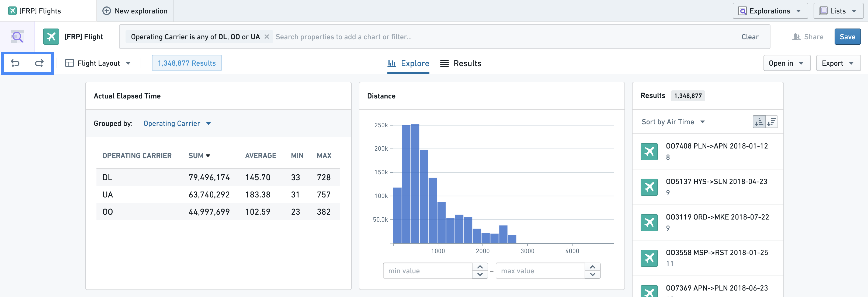Sort table by SUM column
The height and width of the screenshot is (297, 868).
pos(199,156)
